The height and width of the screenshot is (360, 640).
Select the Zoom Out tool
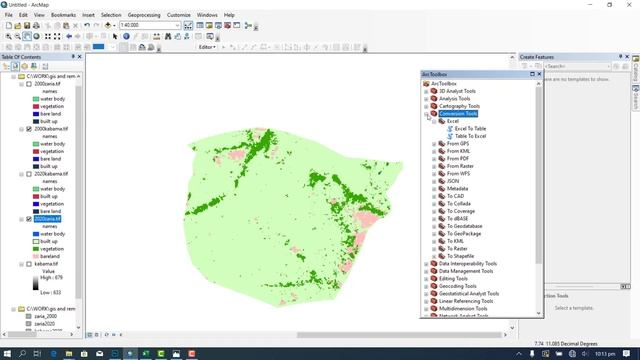pyautogui.click(x=18, y=37)
